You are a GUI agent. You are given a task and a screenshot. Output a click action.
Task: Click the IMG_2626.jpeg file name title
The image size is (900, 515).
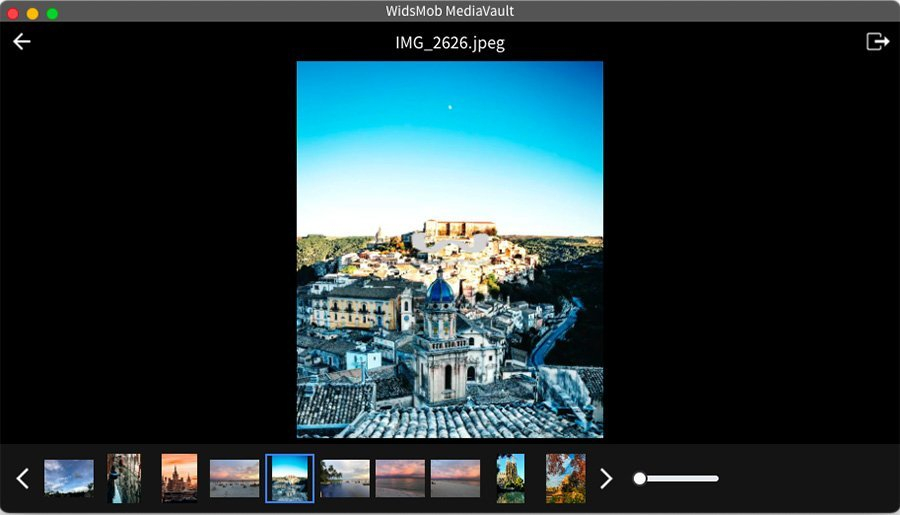[x=450, y=43]
